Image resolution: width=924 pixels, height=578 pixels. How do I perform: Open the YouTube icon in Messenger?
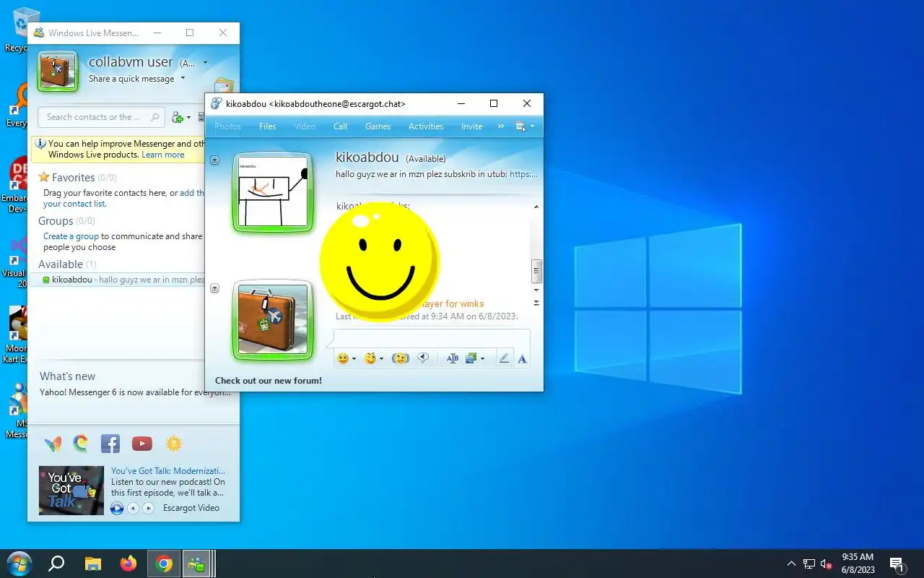[x=142, y=444]
